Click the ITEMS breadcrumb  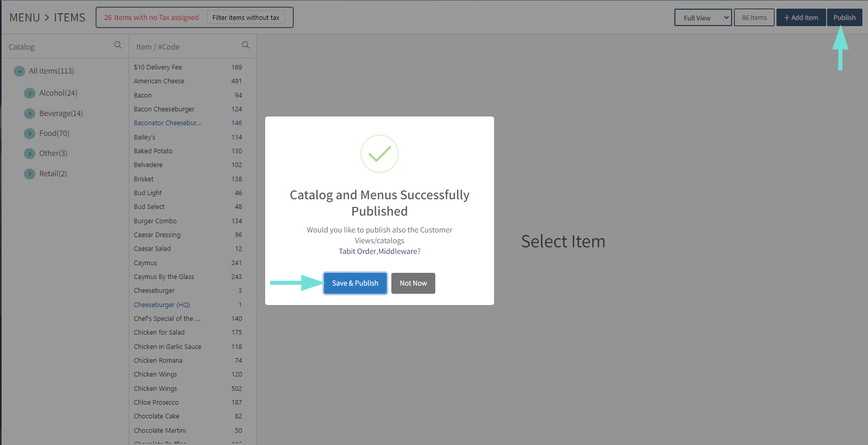[69, 17]
